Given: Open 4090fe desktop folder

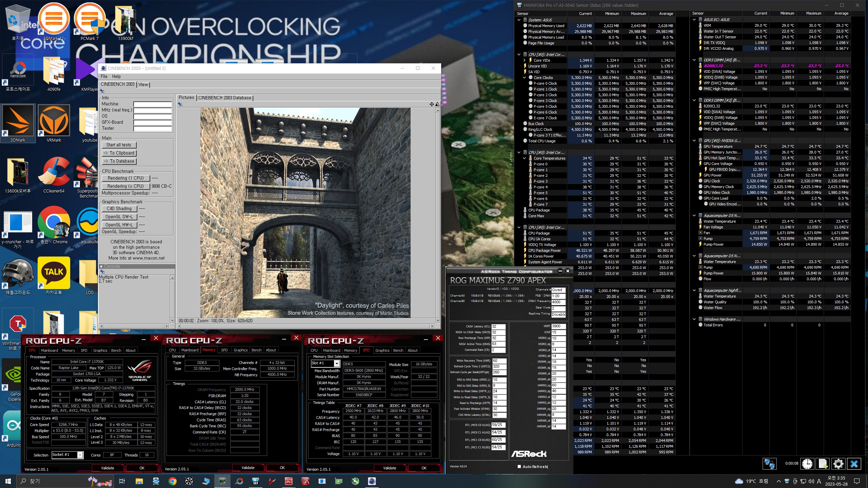Looking at the screenshot, I should point(54,73).
